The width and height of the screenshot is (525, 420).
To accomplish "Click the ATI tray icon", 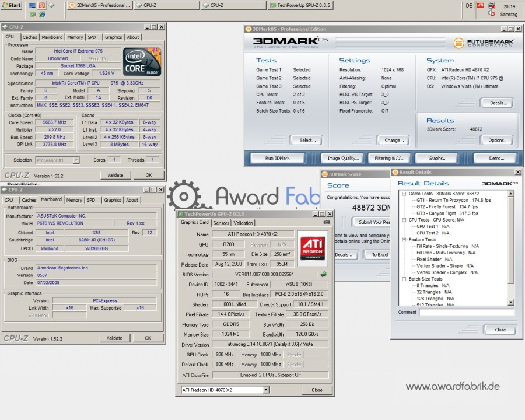I will click(480, 5).
